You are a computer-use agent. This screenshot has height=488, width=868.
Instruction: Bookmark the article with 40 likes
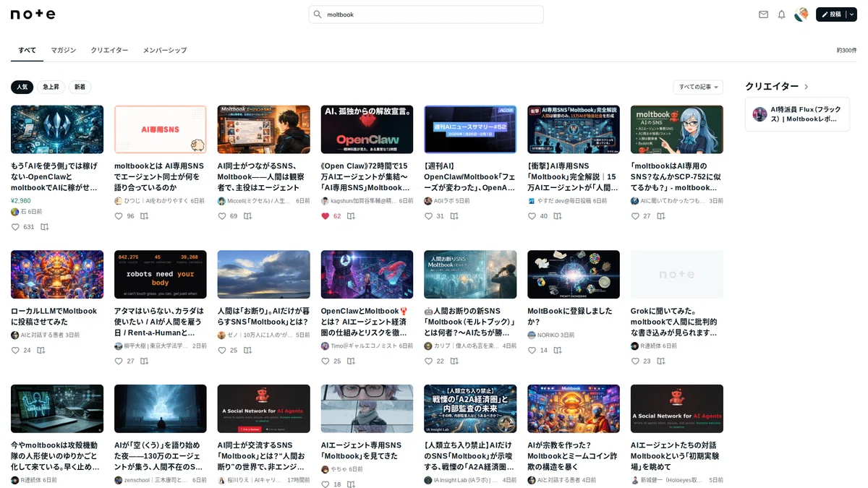click(558, 216)
